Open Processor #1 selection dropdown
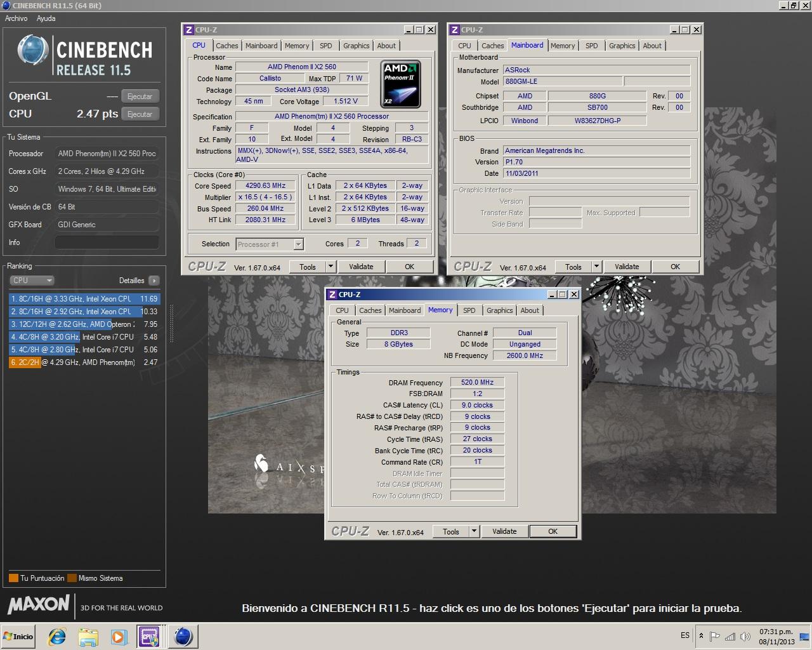The width and height of the screenshot is (812, 650). pyautogui.click(x=270, y=244)
